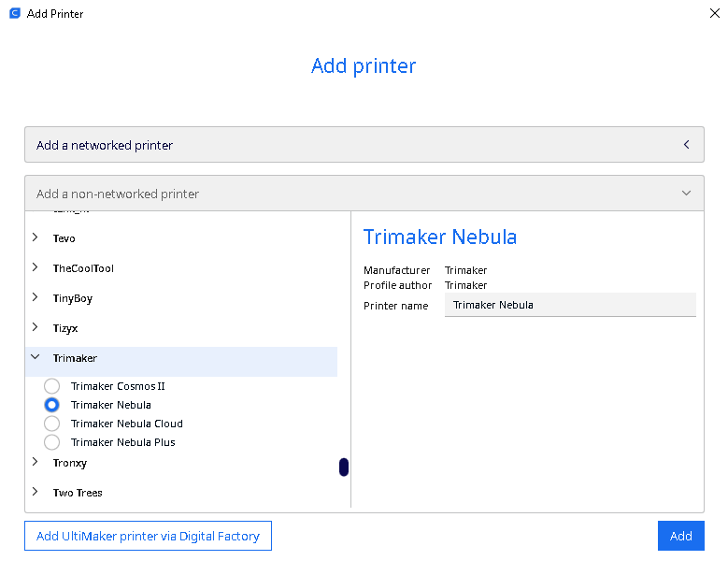Viewport: 728px width, 575px height.
Task: Select Trimaker Cosmos II radio button
Action: point(52,386)
